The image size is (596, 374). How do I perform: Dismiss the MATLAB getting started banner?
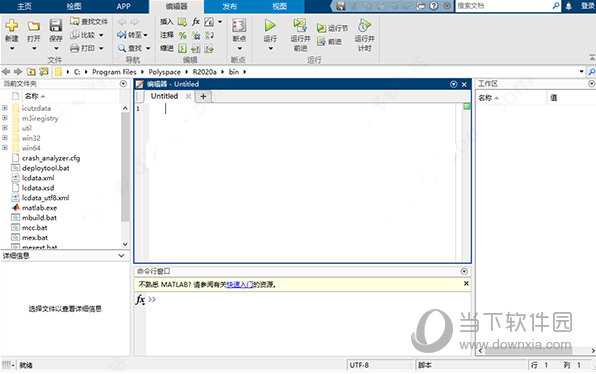click(466, 284)
